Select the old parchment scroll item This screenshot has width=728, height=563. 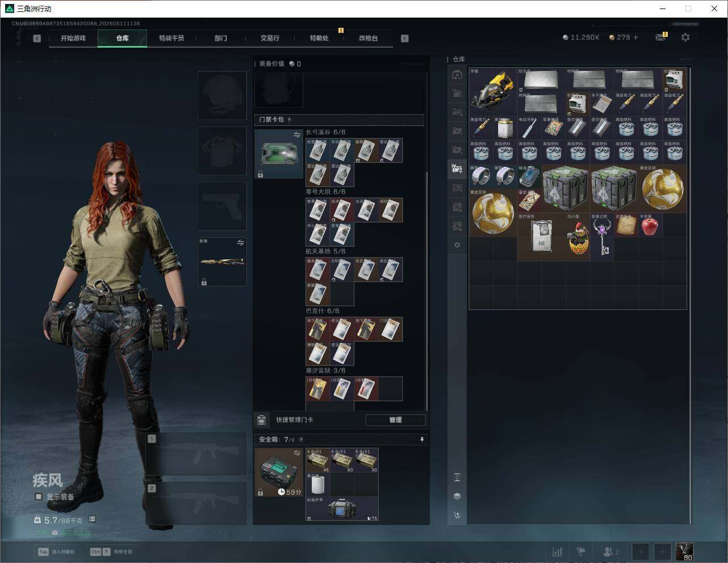626,225
